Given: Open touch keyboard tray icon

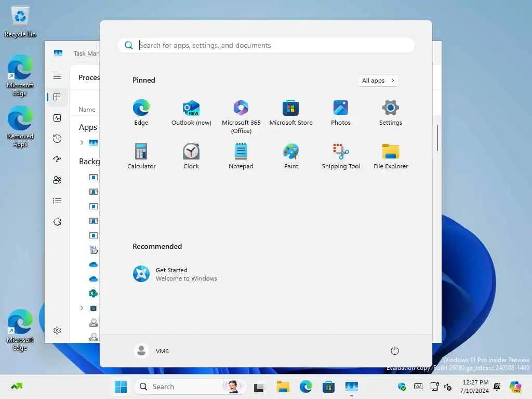Looking at the screenshot, I should click(418, 387).
